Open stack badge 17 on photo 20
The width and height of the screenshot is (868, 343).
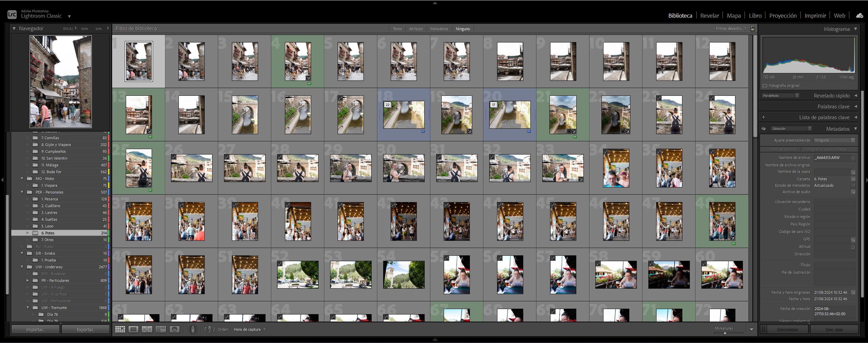[494, 105]
